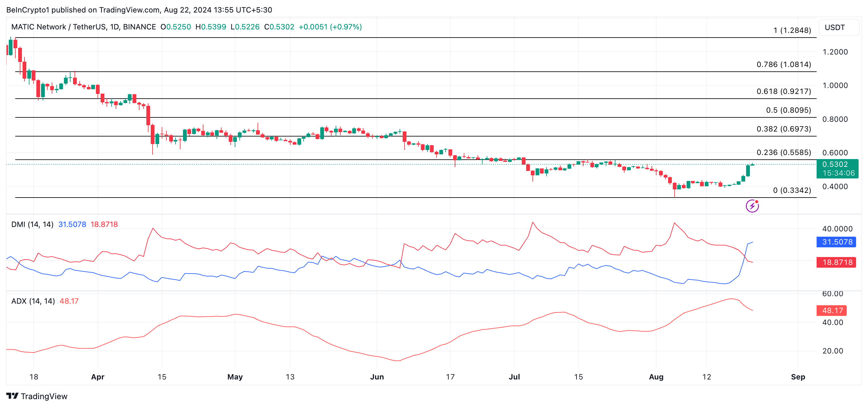The image size is (868, 407).
Task: Open the USDT currency selector
Action: (838, 28)
